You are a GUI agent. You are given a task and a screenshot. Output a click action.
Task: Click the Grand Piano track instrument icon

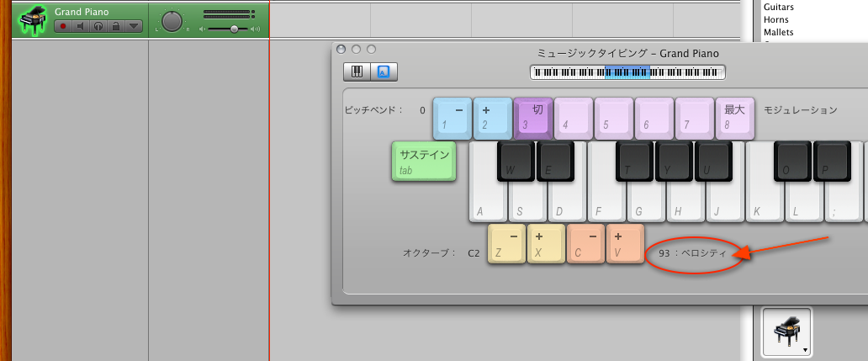33,20
